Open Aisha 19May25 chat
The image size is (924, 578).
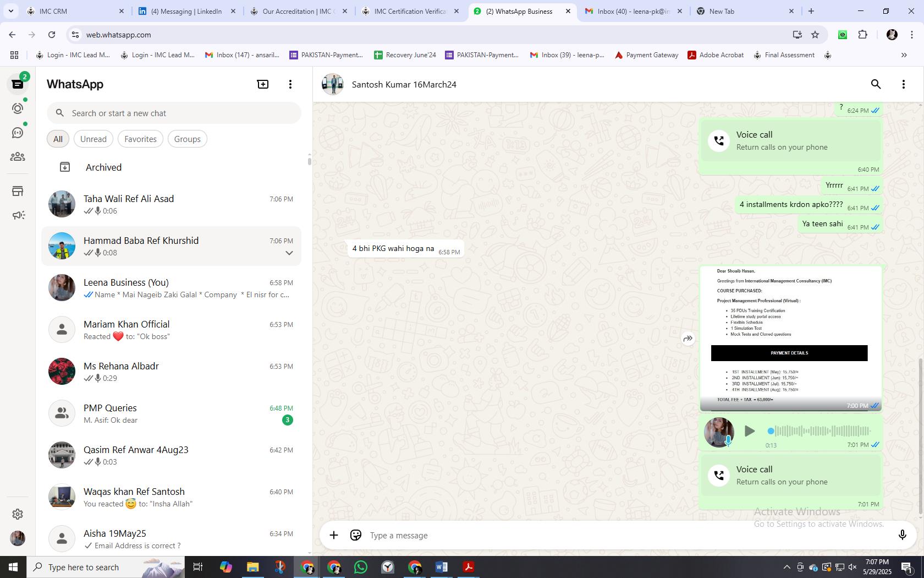coord(172,539)
